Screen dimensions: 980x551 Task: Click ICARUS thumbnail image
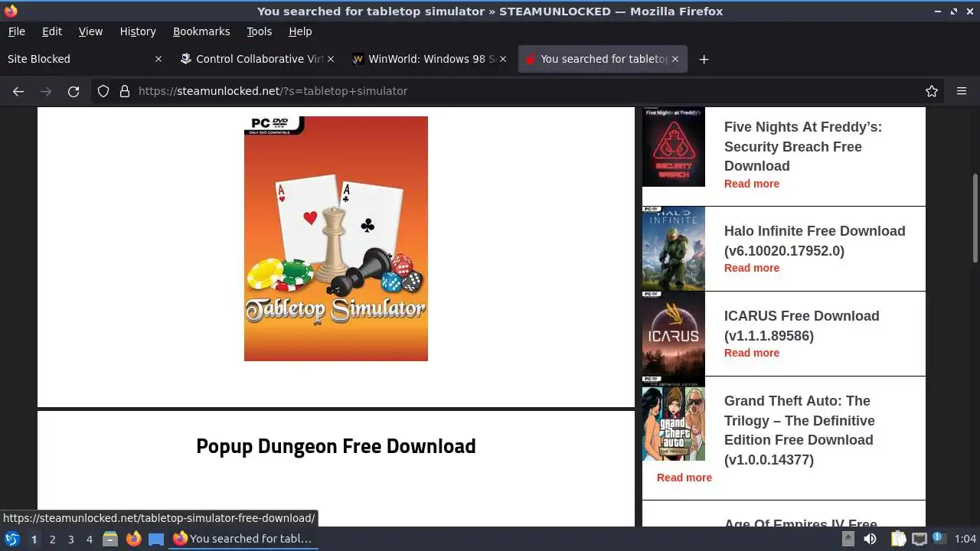674,334
